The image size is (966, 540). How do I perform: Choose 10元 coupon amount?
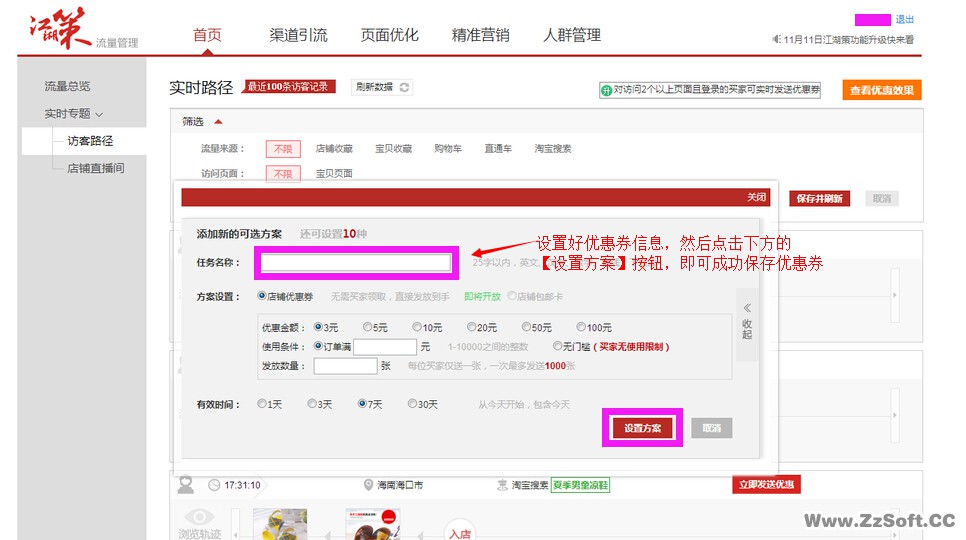[x=417, y=327]
